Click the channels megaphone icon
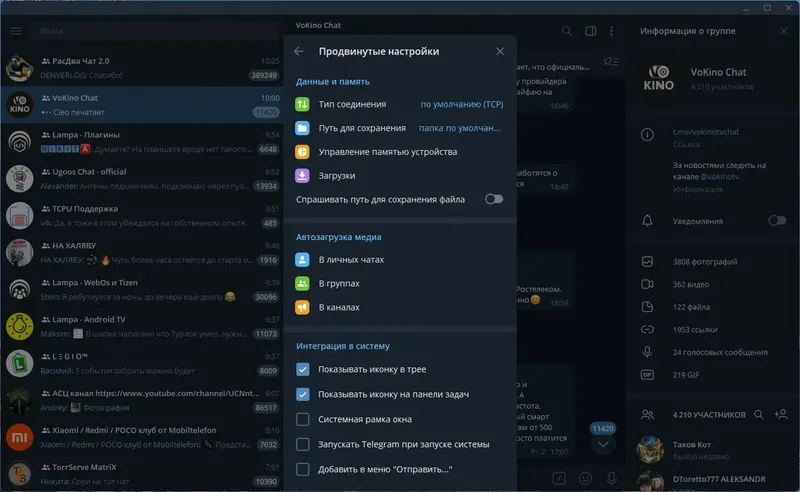Viewport: 800px width, 492px height. pos(302,307)
